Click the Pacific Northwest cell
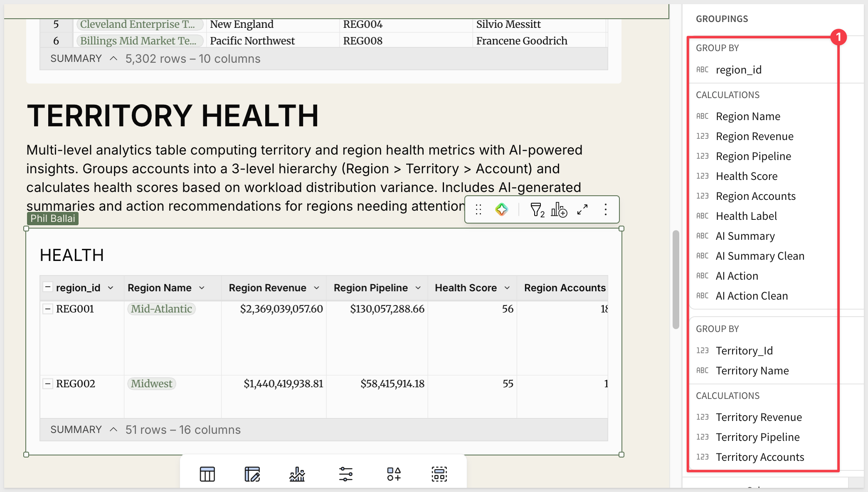 pos(273,41)
